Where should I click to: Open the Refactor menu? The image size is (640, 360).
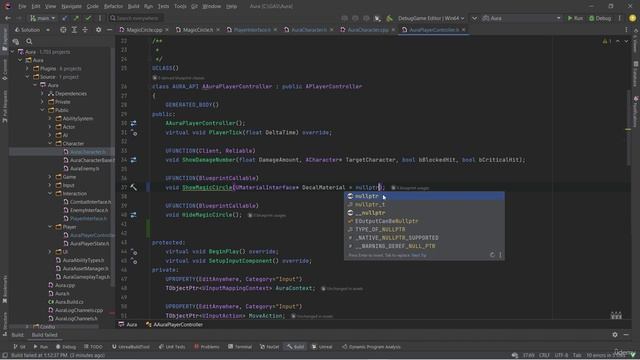pos(113,7)
